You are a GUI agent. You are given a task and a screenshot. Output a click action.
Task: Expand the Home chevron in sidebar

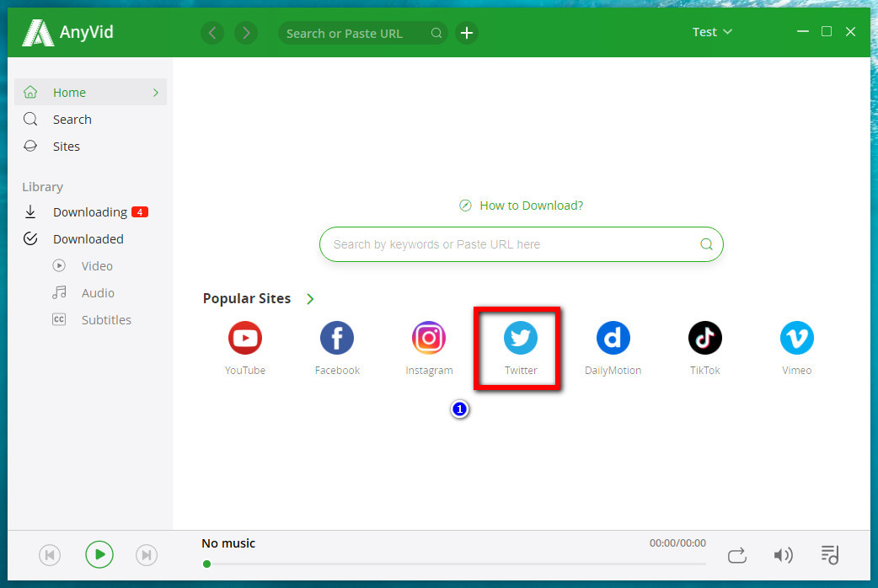156,93
